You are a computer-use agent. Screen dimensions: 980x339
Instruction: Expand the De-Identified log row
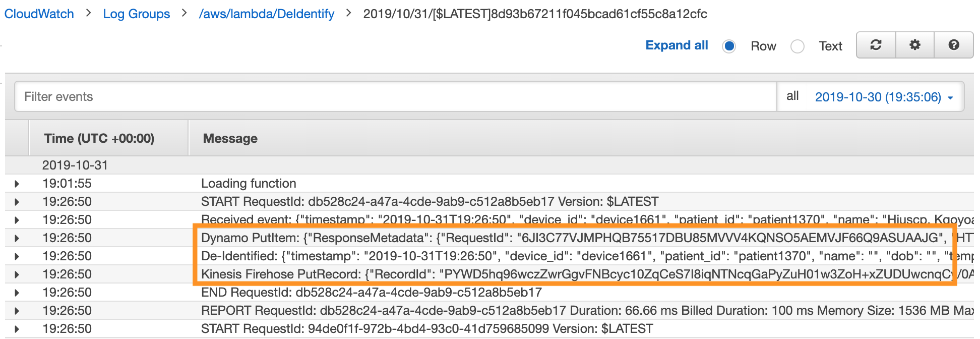click(x=17, y=256)
